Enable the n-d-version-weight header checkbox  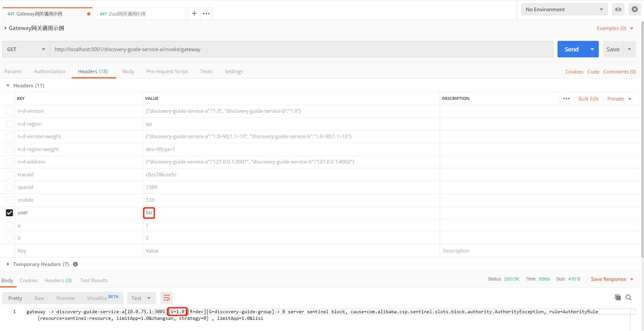pyautogui.click(x=9, y=136)
